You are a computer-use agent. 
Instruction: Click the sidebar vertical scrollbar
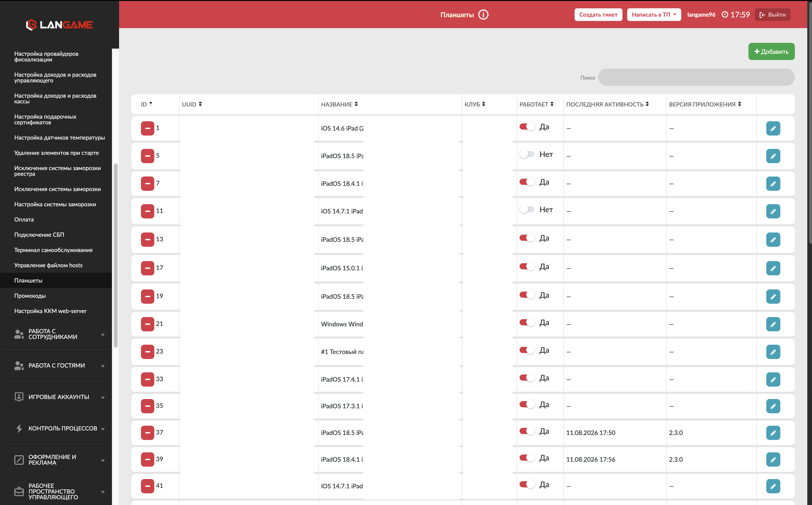(x=115, y=256)
